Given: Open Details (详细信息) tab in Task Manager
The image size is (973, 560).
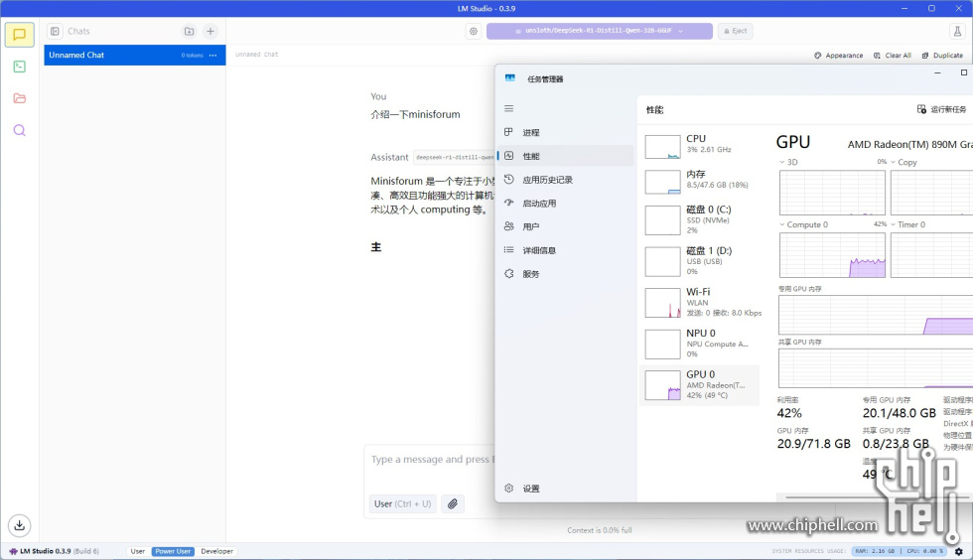Looking at the screenshot, I should tap(566, 250).
